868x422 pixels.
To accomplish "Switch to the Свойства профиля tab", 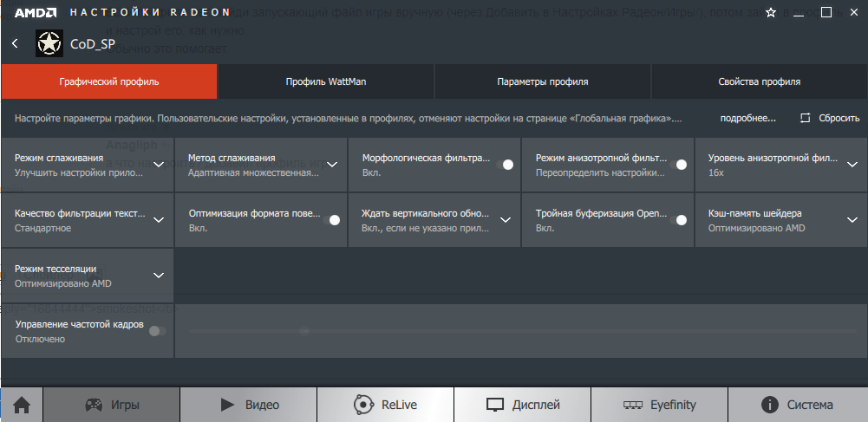I will point(759,81).
